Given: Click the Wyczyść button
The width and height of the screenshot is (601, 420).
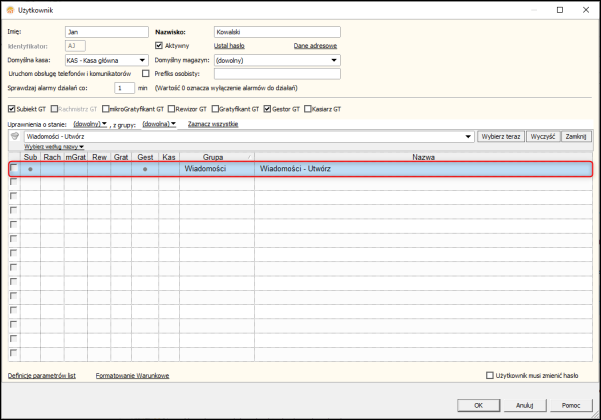Looking at the screenshot, I should (543, 136).
